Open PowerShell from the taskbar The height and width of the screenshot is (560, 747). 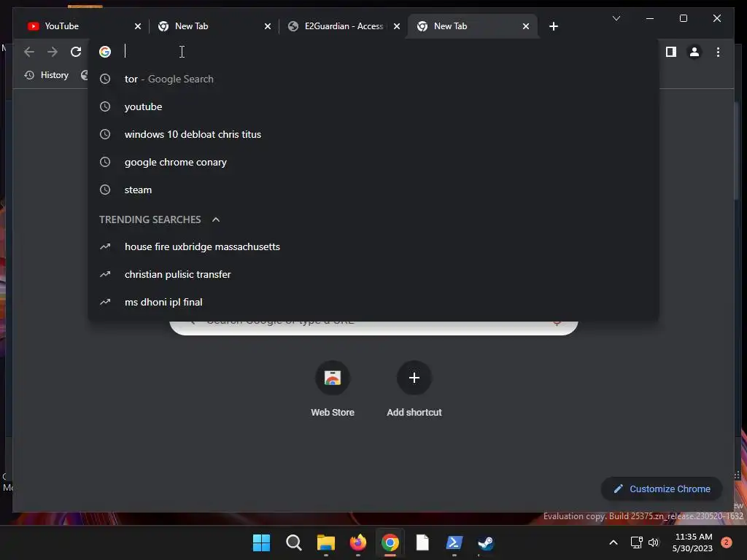click(x=454, y=542)
